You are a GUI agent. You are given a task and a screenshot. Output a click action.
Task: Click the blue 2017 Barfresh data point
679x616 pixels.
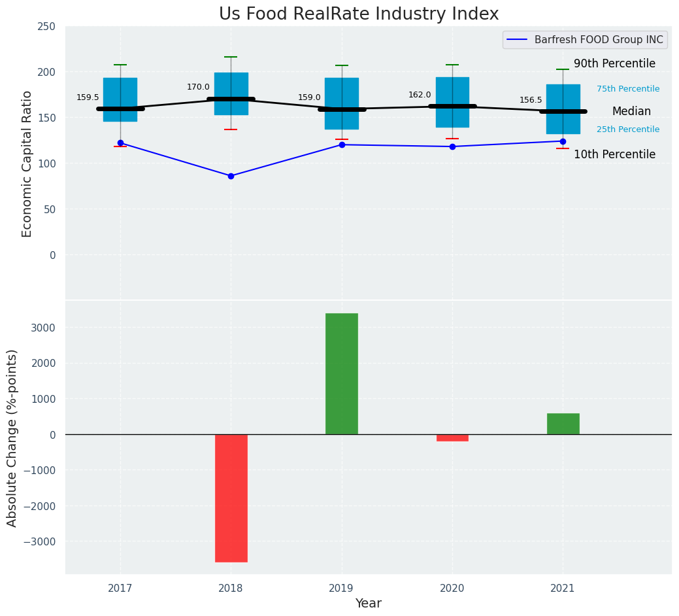(x=120, y=143)
